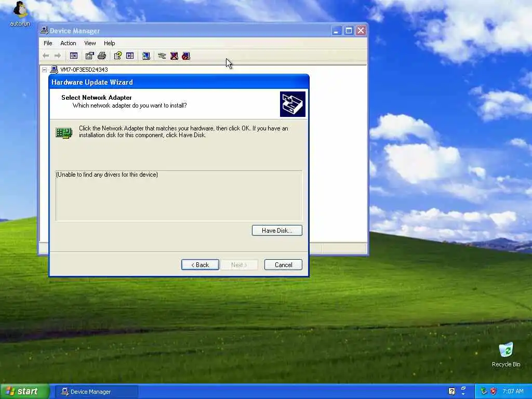Maximize the Device Manager window
Screen dimensions: 532x399
(x=349, y=31)
